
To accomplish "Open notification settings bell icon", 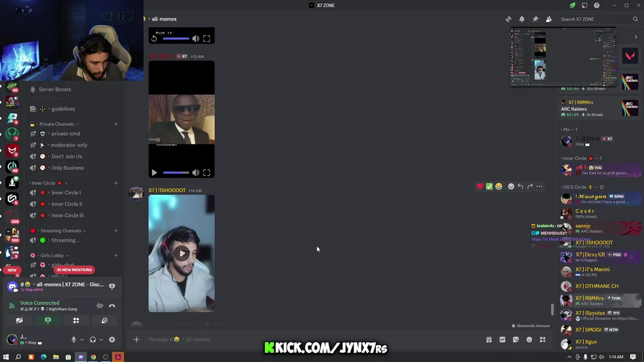I will (x=522, y=19).
